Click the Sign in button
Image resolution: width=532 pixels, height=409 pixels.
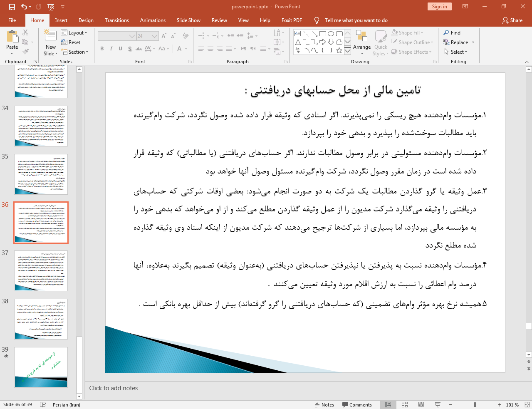[439, 6]
